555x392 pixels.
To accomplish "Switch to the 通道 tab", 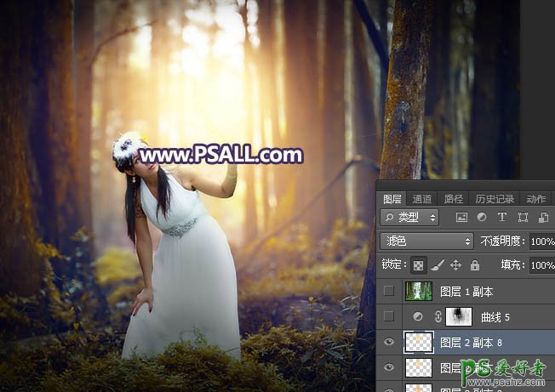I will [422, 199].
